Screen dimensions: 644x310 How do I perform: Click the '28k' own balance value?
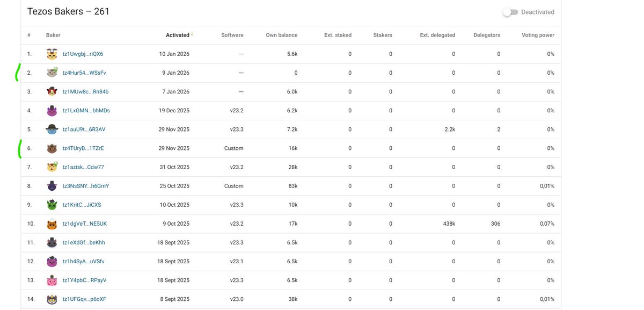click(292, 167)
